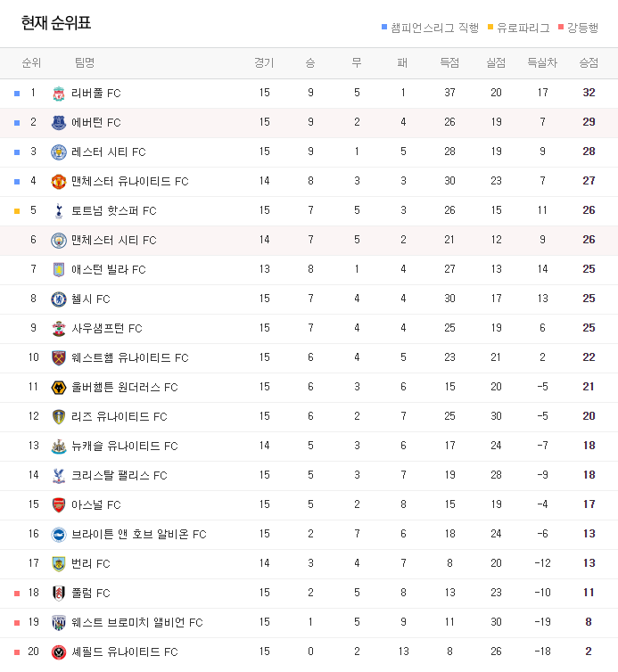Select the 웨스트 브로미치 앨비언 FC link
The image size is (618, 672).
(x=136, y=622)
